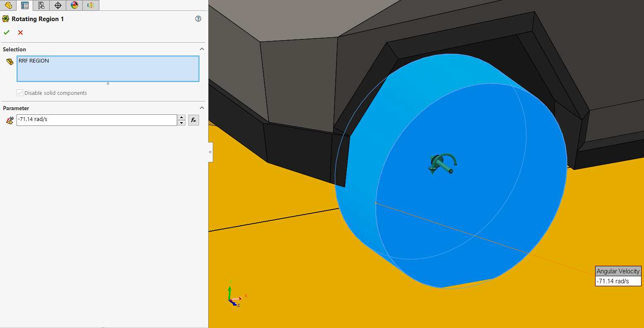Screen dimensions: 644x328
Task: Click the component selection icon beside list
Action: pos(10,62)
